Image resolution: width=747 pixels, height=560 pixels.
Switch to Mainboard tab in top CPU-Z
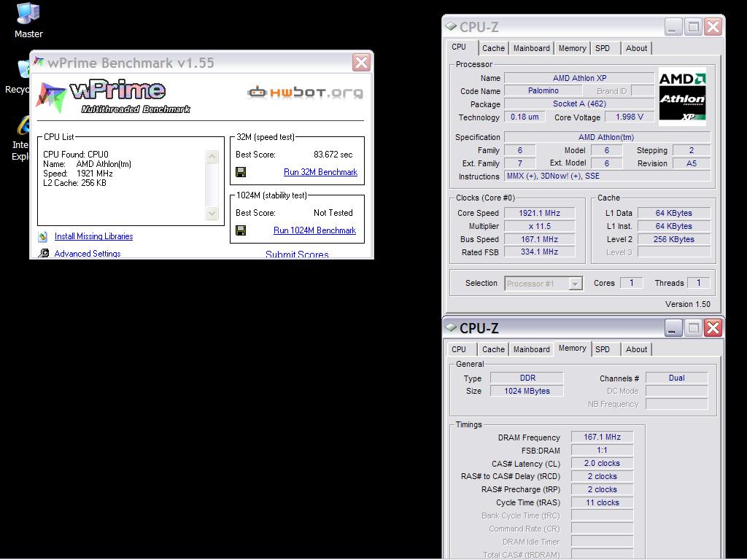pyautogui.click(x=531, y=48)
